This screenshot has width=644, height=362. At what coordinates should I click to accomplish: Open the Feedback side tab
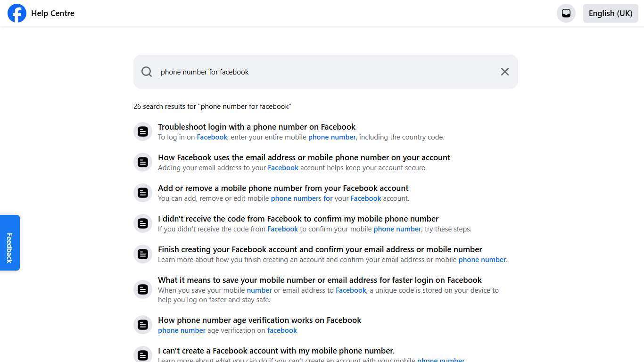9,242
